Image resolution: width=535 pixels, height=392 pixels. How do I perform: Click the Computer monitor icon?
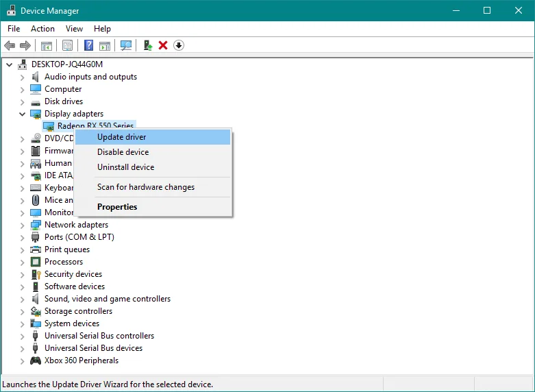[x=36, y=89]
